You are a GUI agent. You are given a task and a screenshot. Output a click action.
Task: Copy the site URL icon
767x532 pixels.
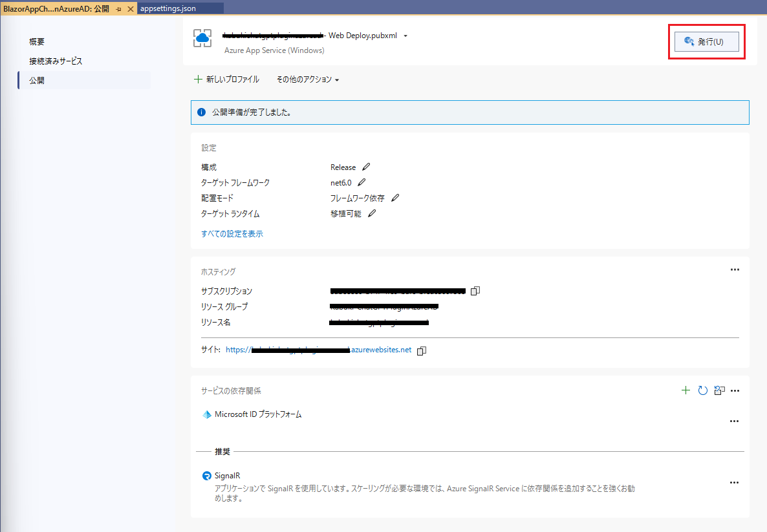click(x=422, y=350)
